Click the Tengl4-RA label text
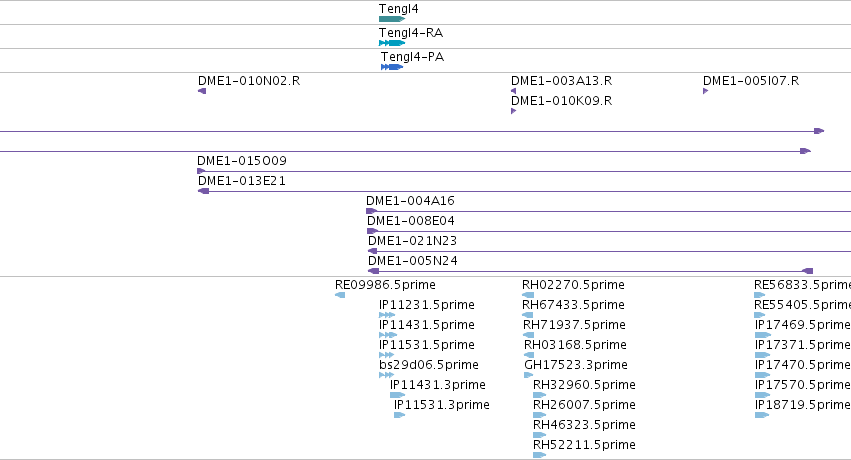The width and height of the screenshot is (851, 460). click(x=411, y=33)
